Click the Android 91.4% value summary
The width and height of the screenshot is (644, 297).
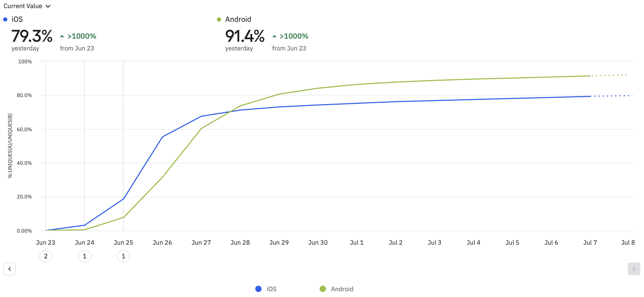coord(245,36)
